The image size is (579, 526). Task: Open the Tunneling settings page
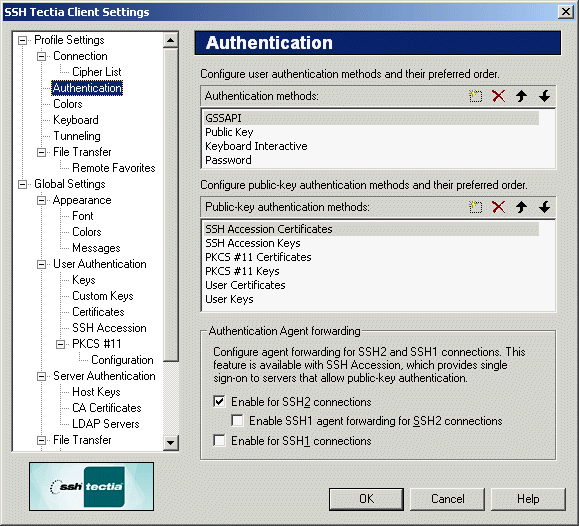click(77, 136)
